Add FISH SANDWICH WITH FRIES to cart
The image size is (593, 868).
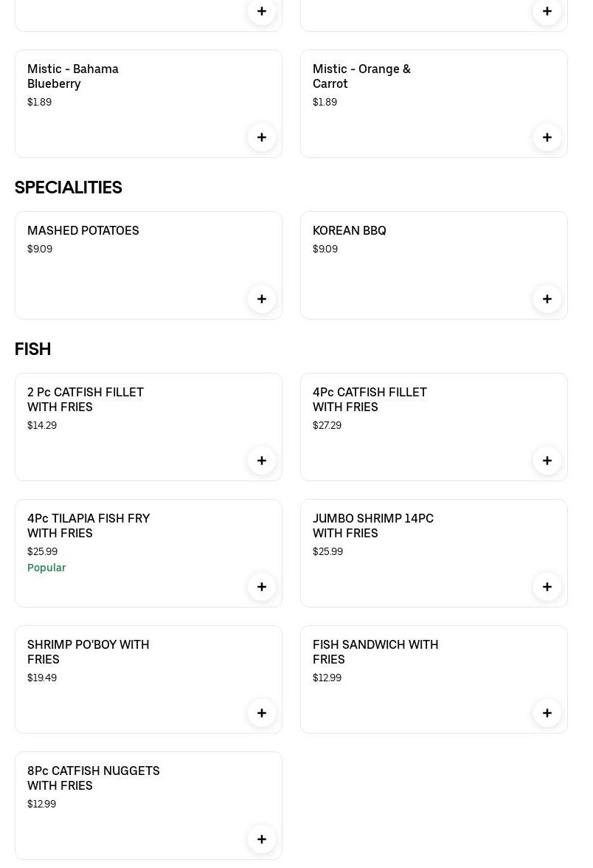pyautogui.click(x=547, y=713)
